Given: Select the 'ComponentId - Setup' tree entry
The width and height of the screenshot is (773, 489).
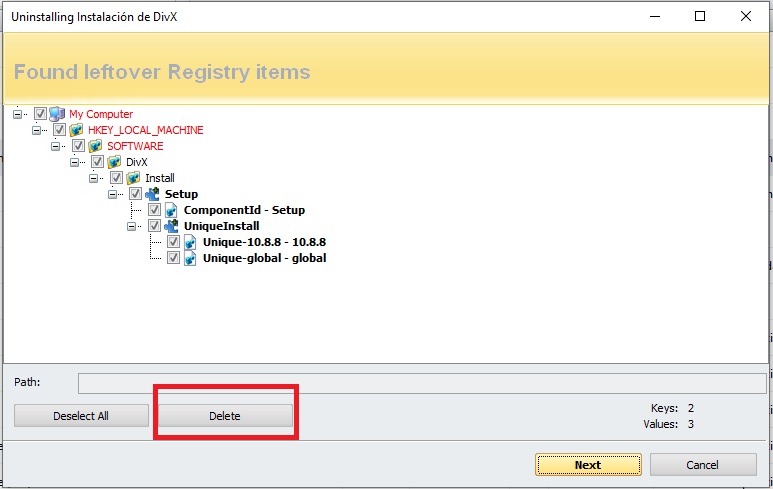Looking at the screenshot, I should (x=244, y=210).
